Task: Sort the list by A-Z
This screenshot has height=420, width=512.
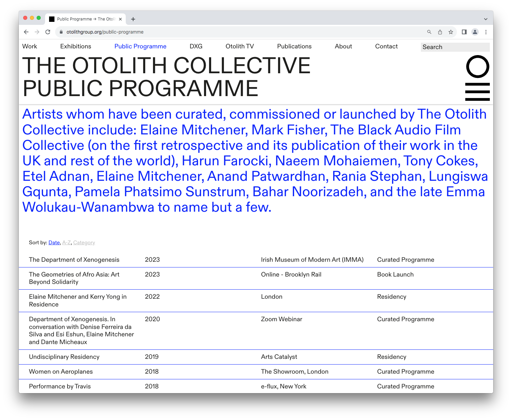Action: (x=67, y=243)
